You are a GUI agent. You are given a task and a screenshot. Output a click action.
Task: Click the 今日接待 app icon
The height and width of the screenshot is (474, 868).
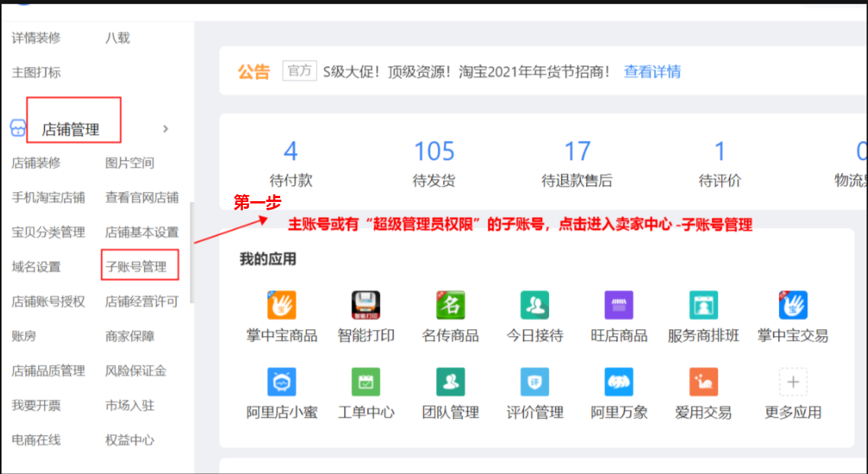point(535,306)
